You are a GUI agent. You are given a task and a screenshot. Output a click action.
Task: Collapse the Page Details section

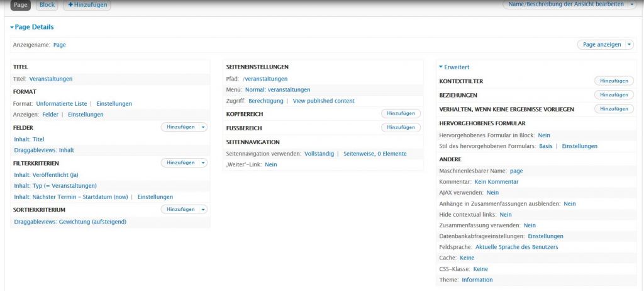pyautogui.click(x=31, y=27)
